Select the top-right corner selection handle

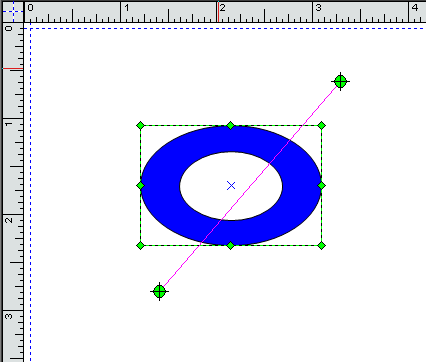click(321, 126)
